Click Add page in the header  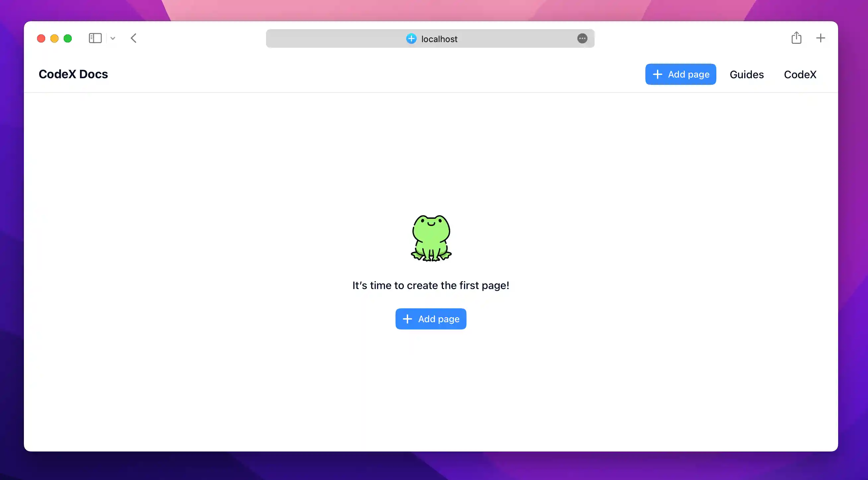(680, 74)
